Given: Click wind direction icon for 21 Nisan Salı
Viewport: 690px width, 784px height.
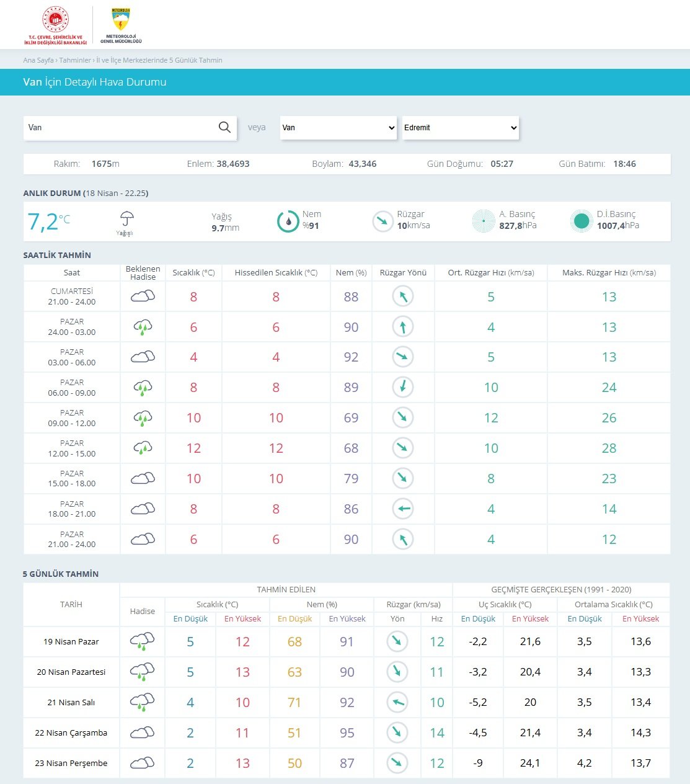Looking at the screenshot, I should coord(397,702).
